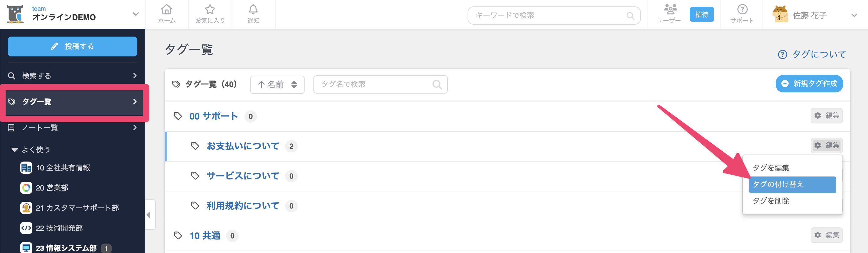
Task: Choose タグを削除 in the edit menu
Action: (771, 201)
